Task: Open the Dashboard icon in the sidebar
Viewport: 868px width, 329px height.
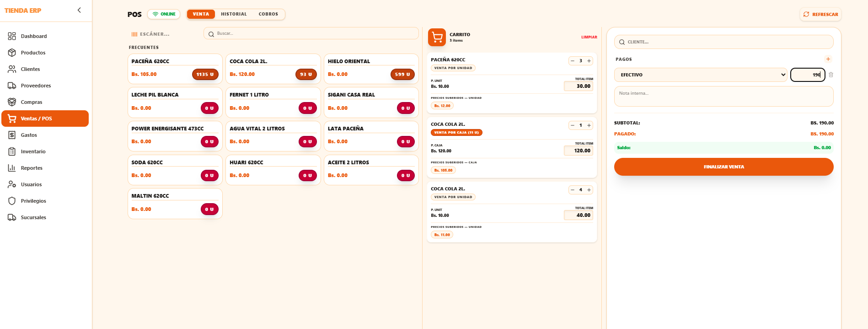Action: (x=12, y=36)
